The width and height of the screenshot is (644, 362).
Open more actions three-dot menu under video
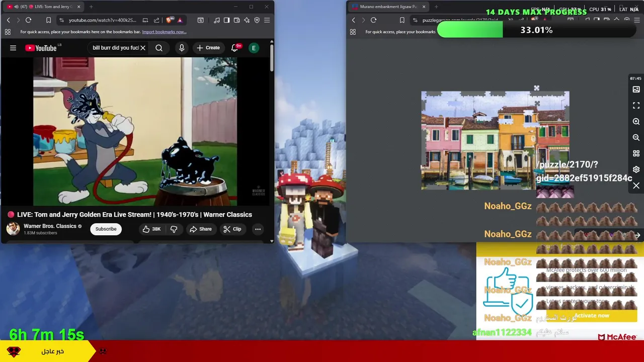[258, 229]
